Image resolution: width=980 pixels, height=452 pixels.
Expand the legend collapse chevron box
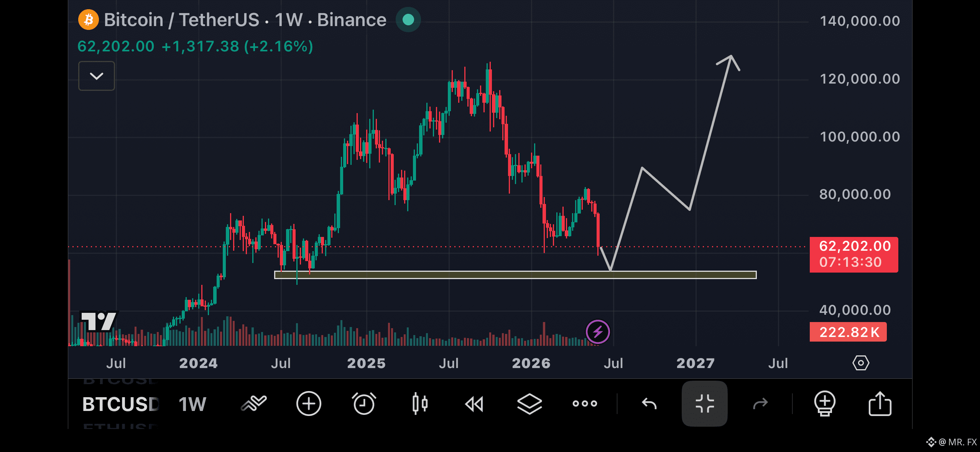tap(97, 76)
